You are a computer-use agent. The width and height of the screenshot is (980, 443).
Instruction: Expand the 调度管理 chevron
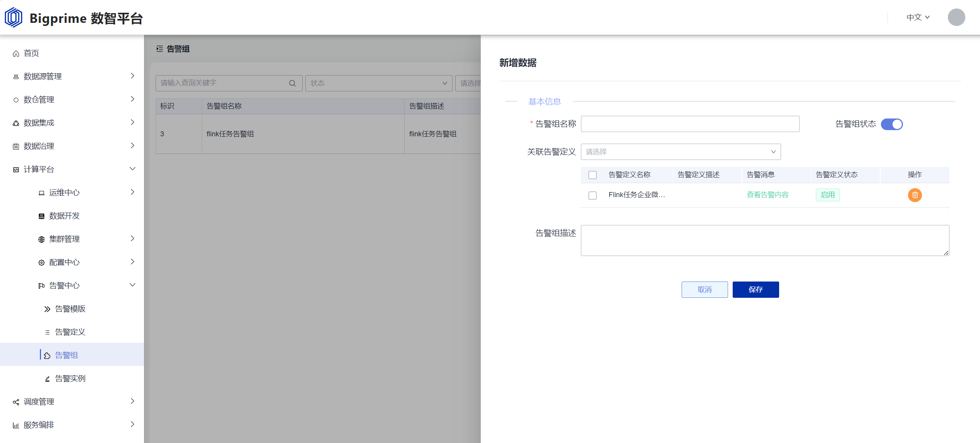point(132,401)
